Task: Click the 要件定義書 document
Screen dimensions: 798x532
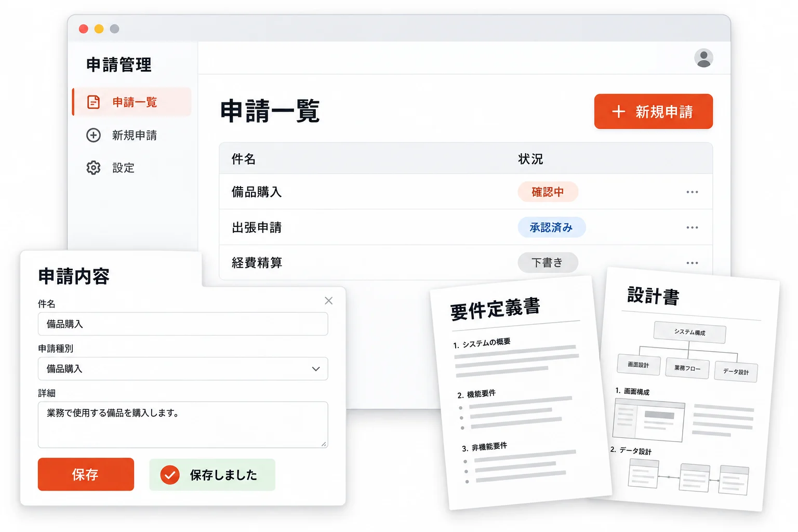Action: coord(521,393)
